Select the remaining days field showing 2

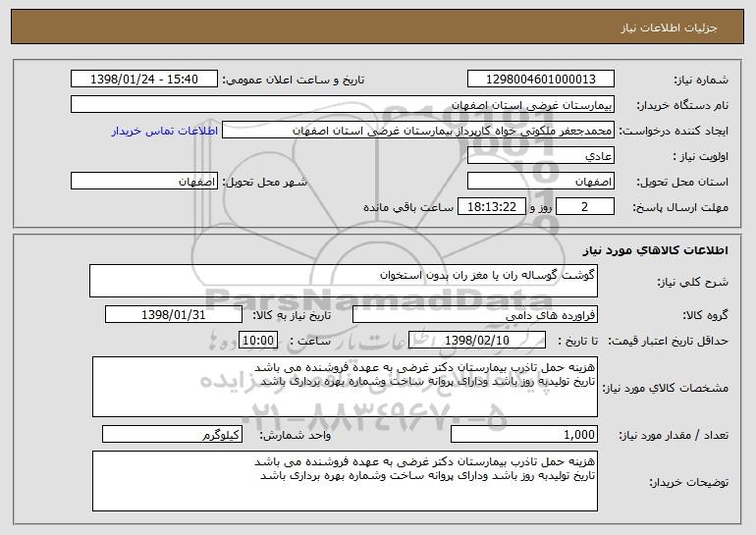(585, 207)
